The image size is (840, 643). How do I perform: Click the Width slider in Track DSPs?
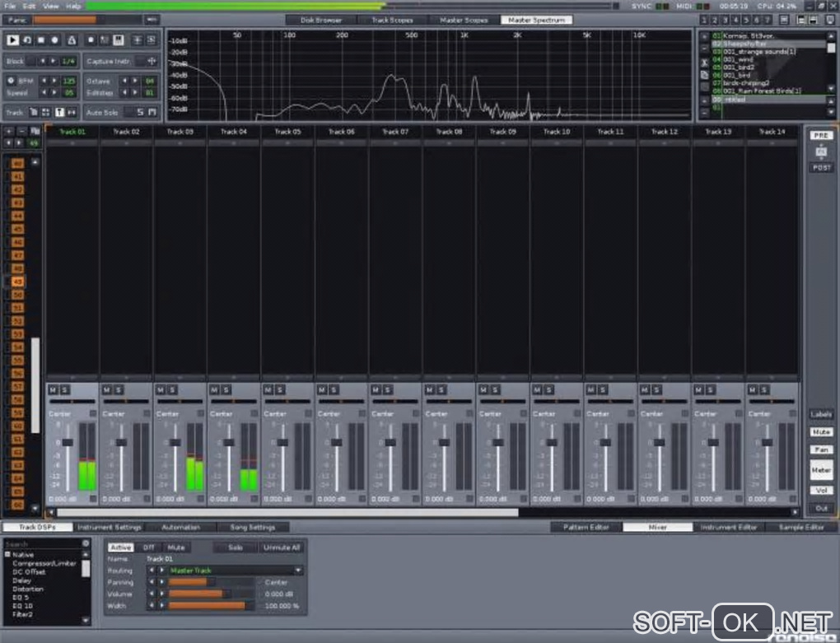211,605
